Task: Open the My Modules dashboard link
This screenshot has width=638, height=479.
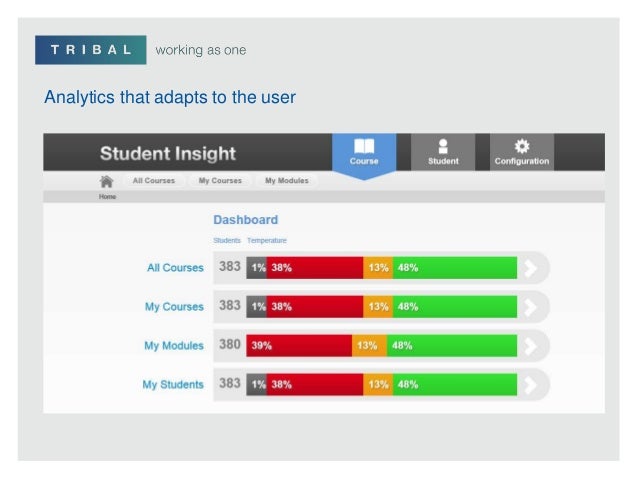Action: click(174, 346)
